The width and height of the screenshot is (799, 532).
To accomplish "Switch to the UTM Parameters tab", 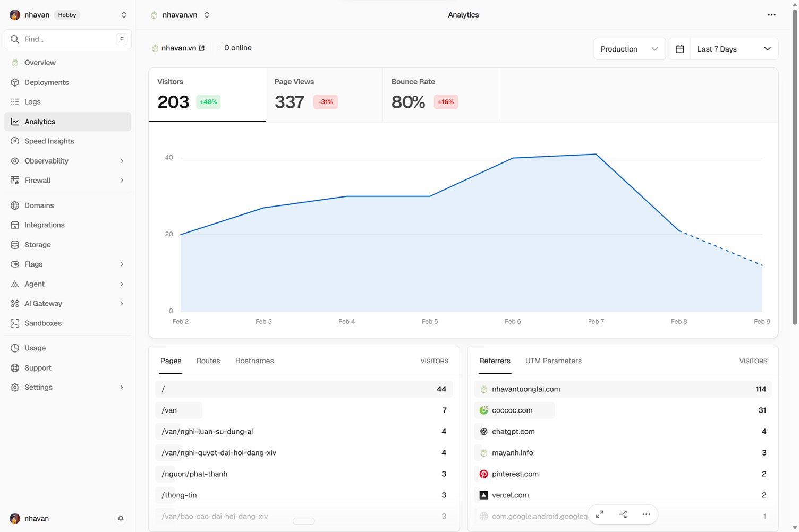I will [553, 361].
